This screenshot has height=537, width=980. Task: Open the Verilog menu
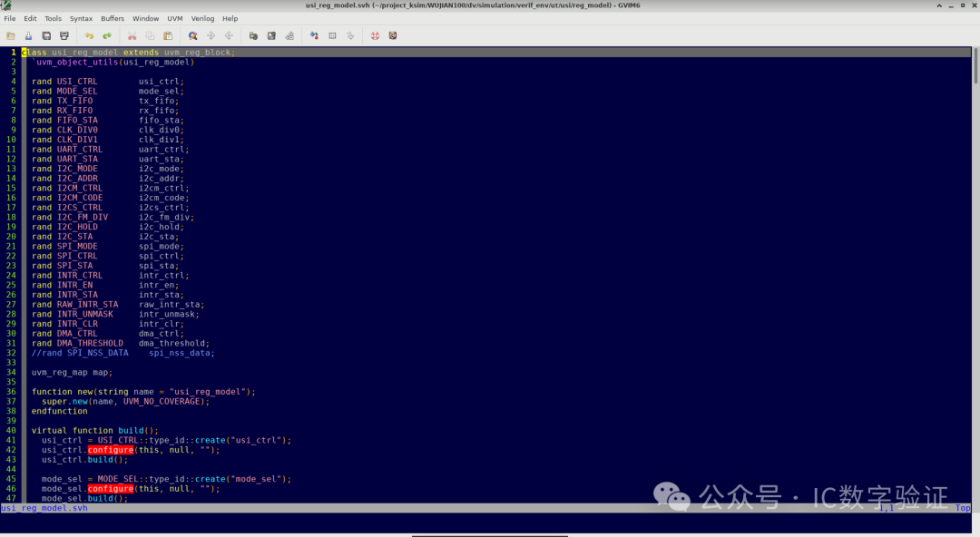point(202,17)
